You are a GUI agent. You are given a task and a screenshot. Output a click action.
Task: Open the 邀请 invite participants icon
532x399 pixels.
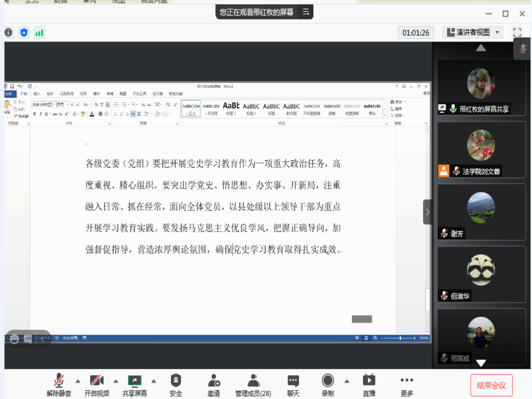(214, 385)
